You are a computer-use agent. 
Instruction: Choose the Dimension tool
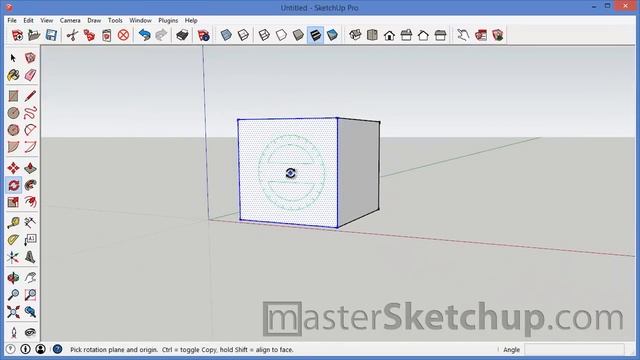point(30,223)
